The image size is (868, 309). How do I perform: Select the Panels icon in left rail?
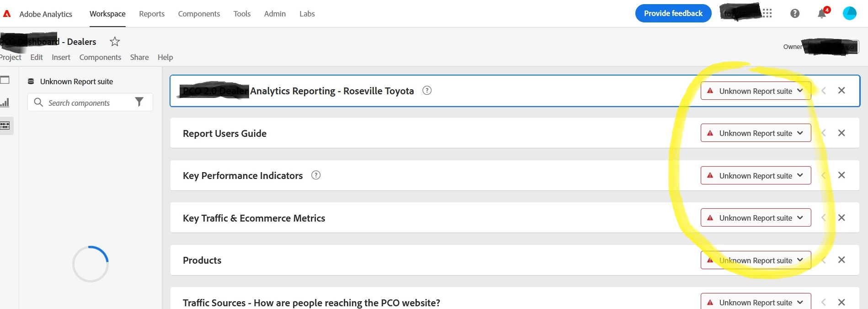pyautogui.click(x=5, y=80)
